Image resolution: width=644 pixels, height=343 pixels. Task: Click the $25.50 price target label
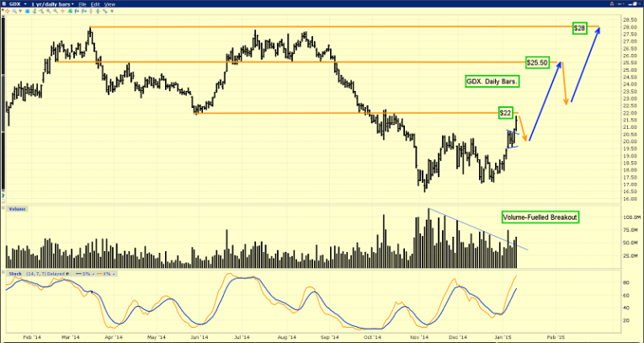point(538,62)
